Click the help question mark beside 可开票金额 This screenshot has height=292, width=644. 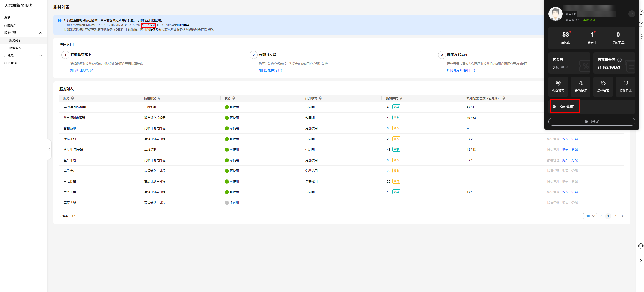619,60
